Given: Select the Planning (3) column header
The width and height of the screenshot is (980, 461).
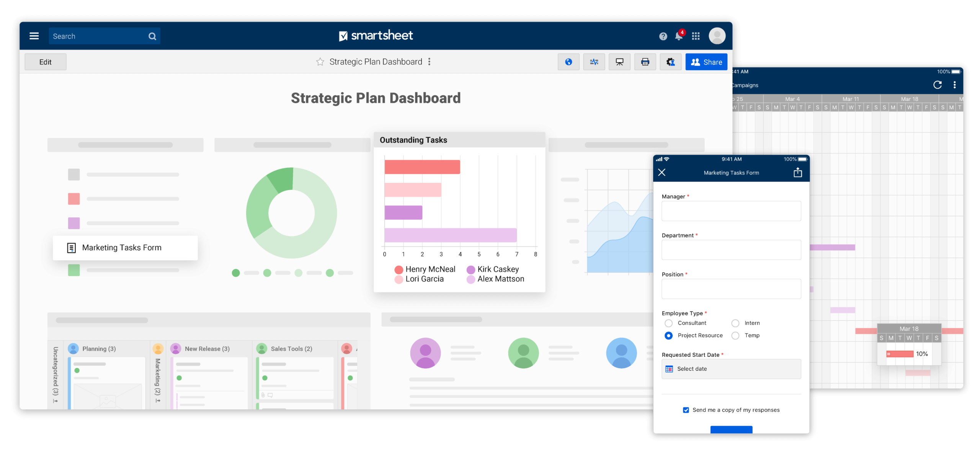Looking at the screenshot, I should (x=99, y=349).
